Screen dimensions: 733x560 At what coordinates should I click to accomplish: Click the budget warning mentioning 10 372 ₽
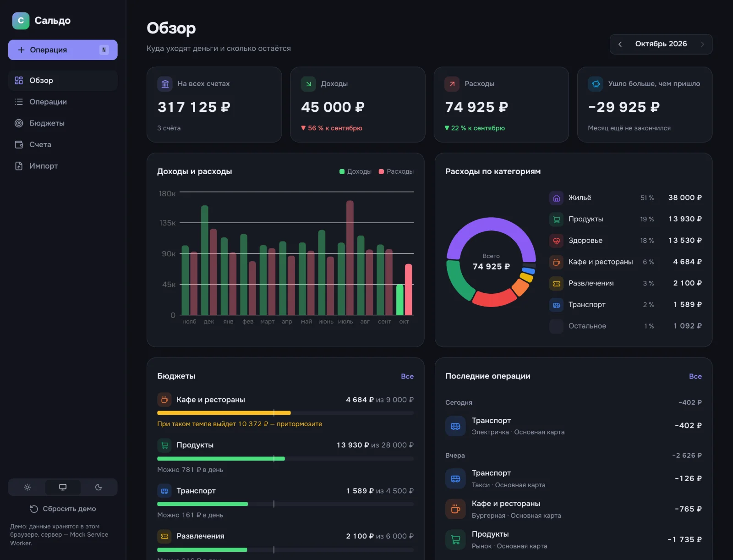[x=240, y=424]
